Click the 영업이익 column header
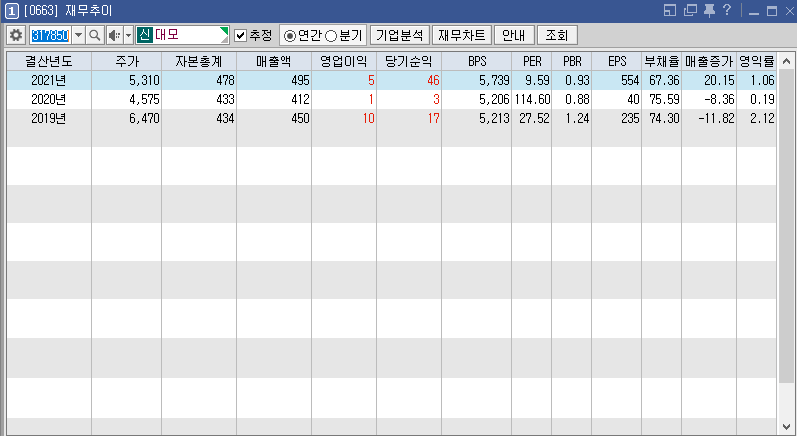Image resolution: width=797 pixels, height=436 pixels. pos(344,61)
